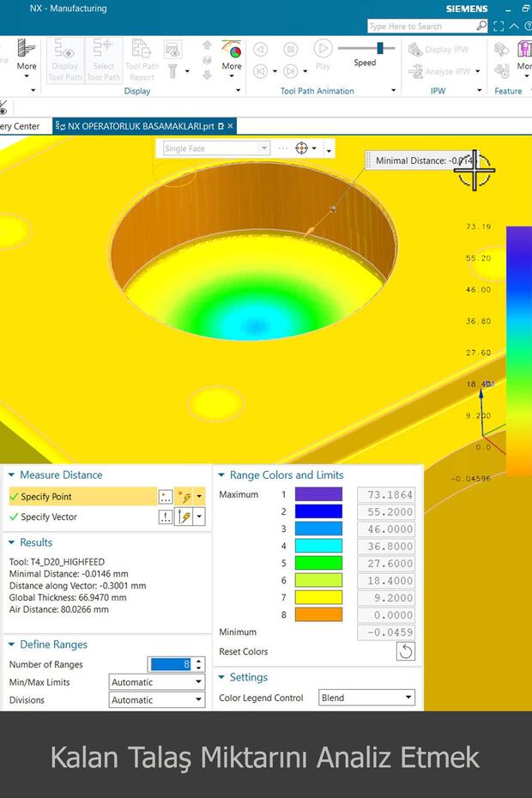
Task: Collapse the Results section
Action: point(11,542)
